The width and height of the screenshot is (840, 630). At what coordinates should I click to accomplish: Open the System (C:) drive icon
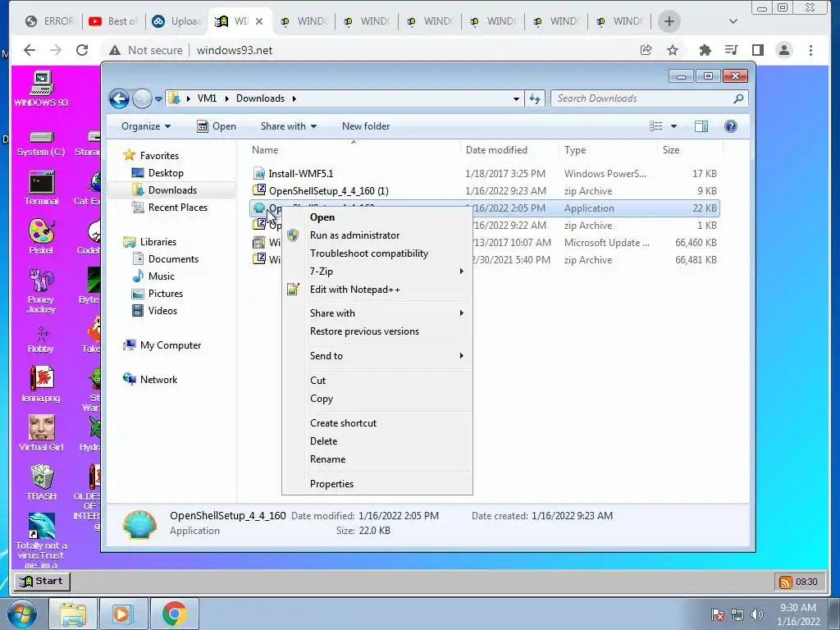pyautogui.click(x=41, y=143)
